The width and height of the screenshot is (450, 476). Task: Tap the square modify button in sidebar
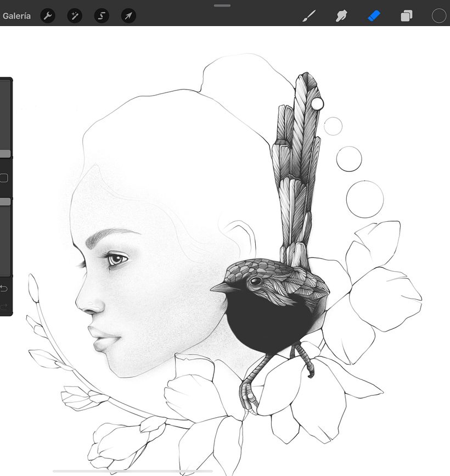[4, 178]
